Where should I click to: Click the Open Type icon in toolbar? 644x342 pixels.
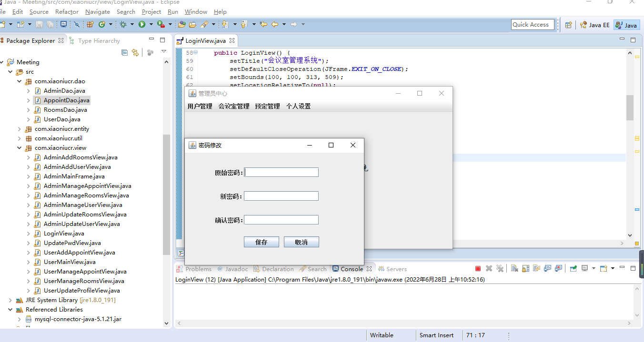point(181,24)
